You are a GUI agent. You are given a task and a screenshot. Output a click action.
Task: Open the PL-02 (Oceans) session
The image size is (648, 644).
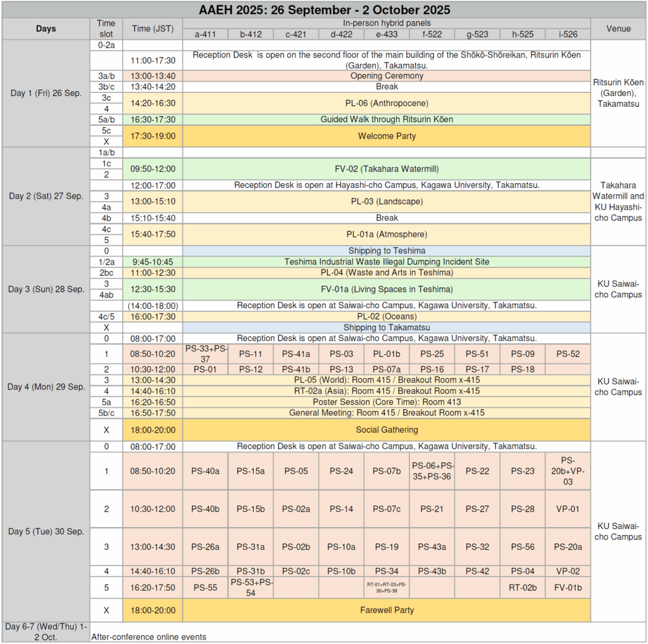click(x=386, y=316)
